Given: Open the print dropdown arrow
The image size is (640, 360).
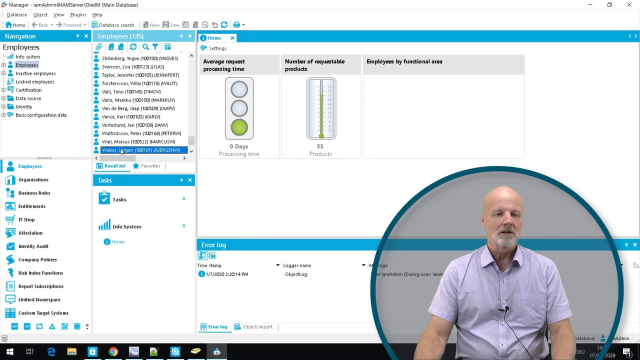Looking at the screenshot, I should coord(244,25).
